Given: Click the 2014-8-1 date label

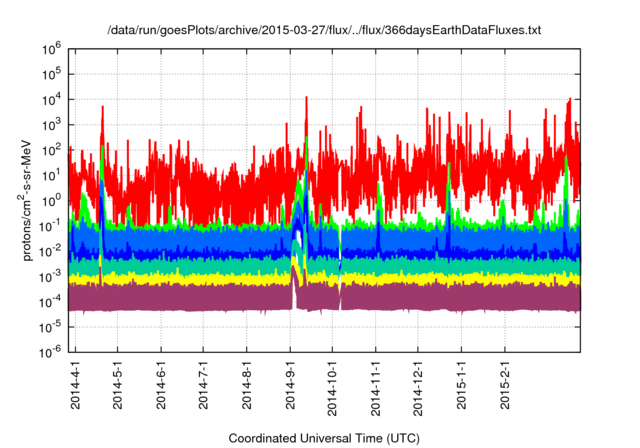Looking at the screenshot, I should click(x=247, y=384).
